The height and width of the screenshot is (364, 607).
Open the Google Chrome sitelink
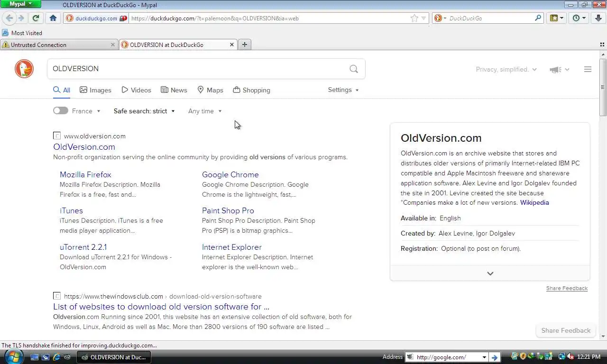tap(230, 174)
